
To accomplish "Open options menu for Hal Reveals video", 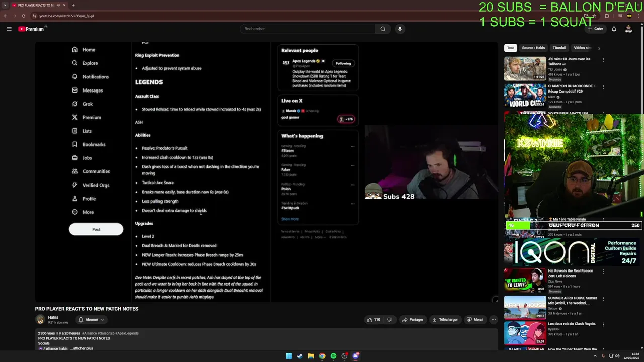I will pyautogui.click(x=603, y=271).
